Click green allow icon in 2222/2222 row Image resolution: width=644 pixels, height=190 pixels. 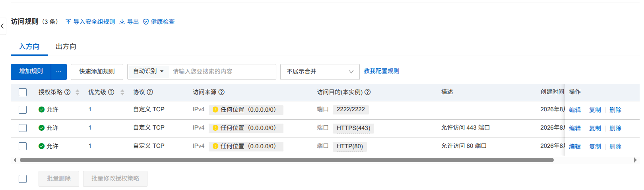(x=41, y=110)
